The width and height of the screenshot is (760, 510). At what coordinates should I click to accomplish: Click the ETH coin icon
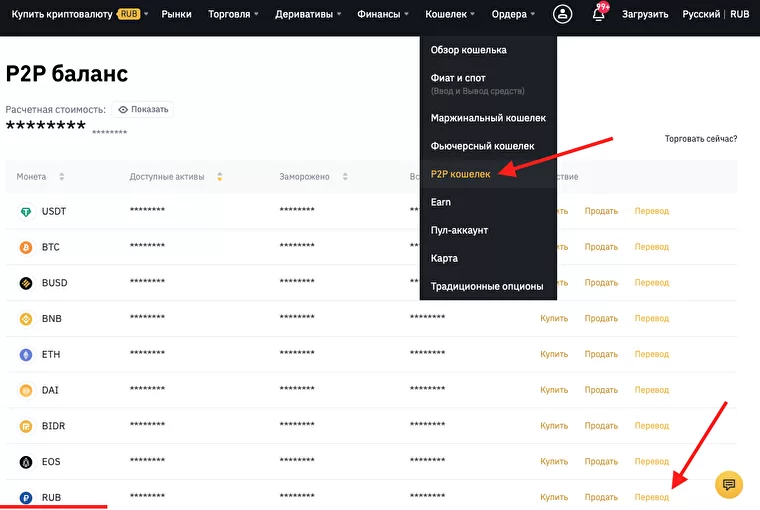26,355
